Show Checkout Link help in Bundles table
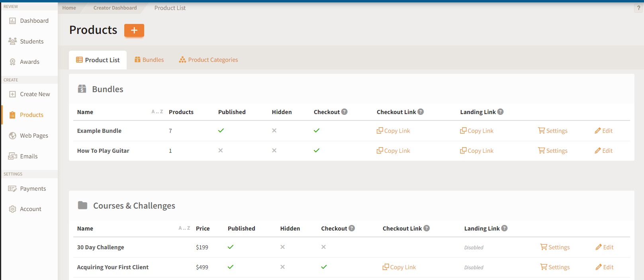 point(421,112)
